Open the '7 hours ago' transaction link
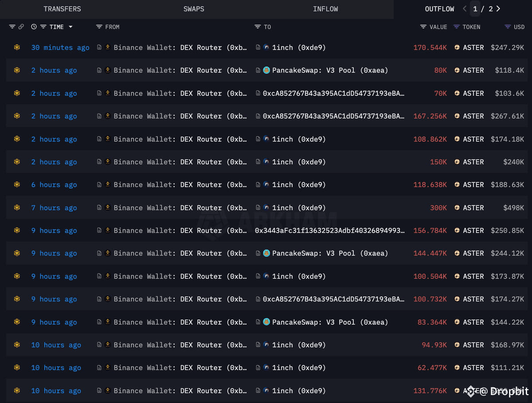This screenshot has height=403, width=532. pos(54,207)
